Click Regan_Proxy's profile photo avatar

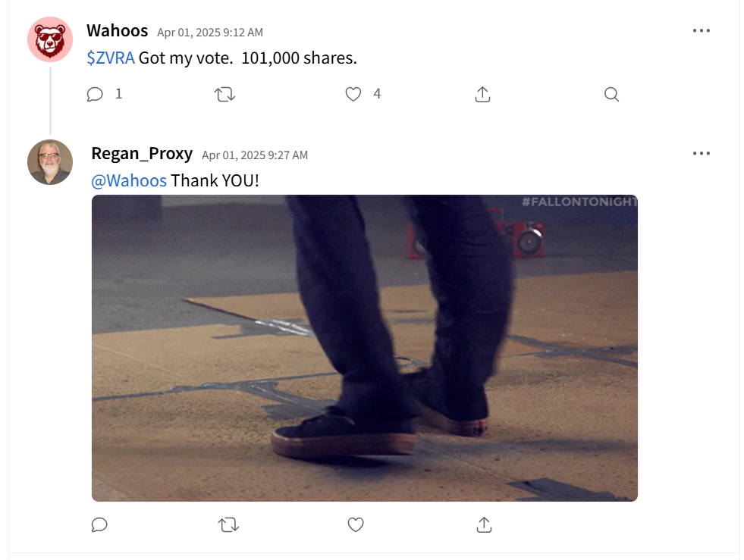point(50,162)
